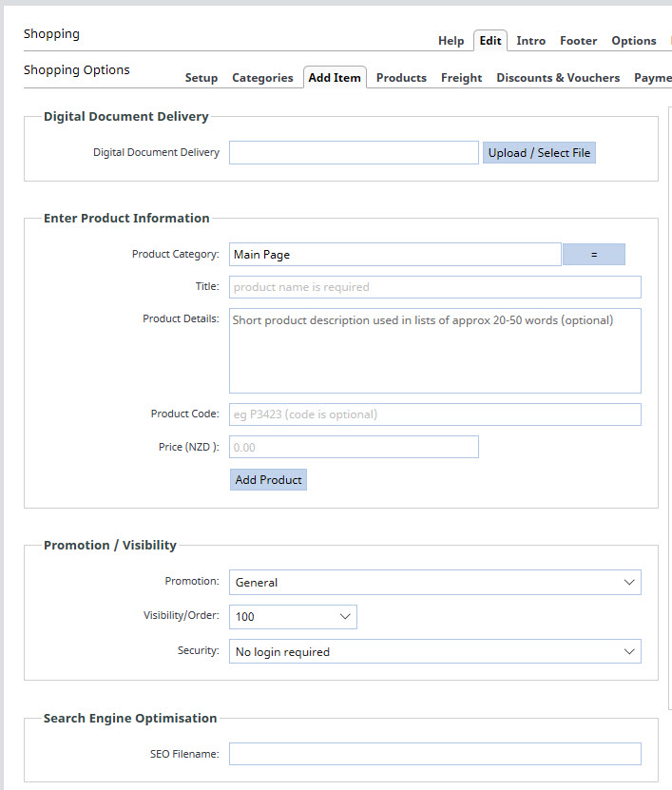The height and width of the screenshot is (790, 672).
Task: Open the Promotion dropdown showing General
Action: 434,582
